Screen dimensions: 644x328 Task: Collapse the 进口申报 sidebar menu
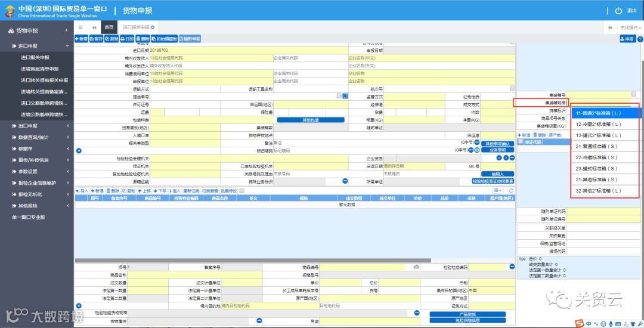click(37, 46)
